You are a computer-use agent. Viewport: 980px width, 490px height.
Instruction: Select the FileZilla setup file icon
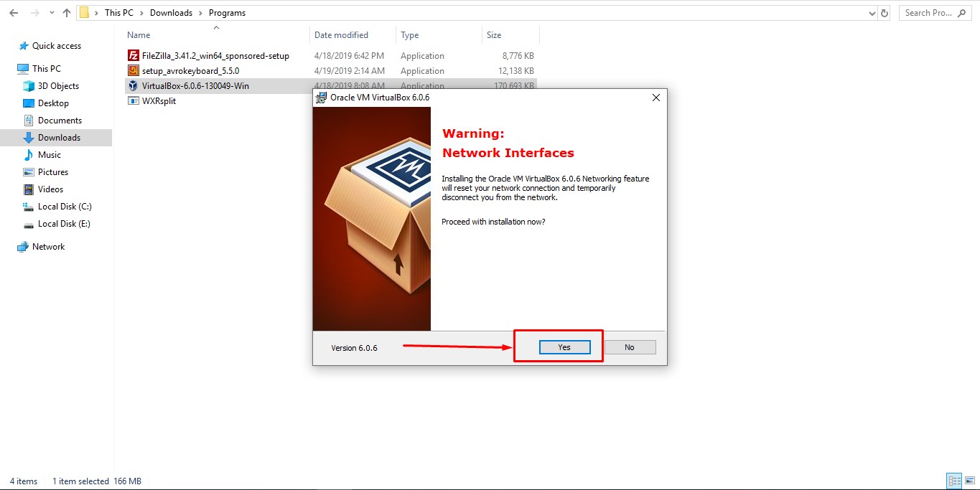pos(133,55)
